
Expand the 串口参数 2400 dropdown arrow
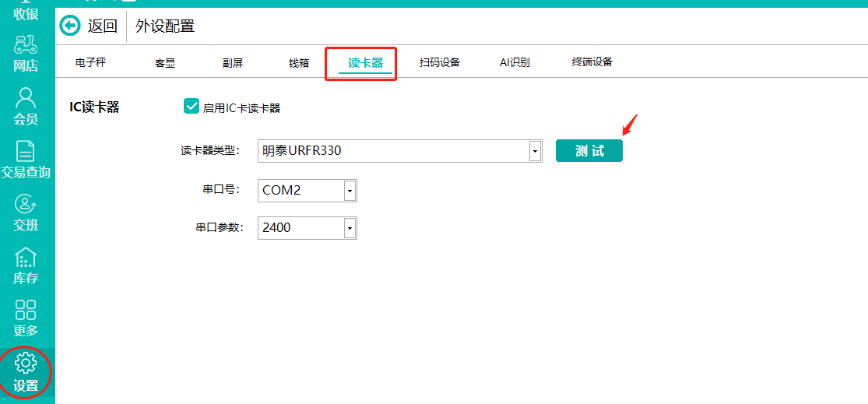(x=350, y=227)
